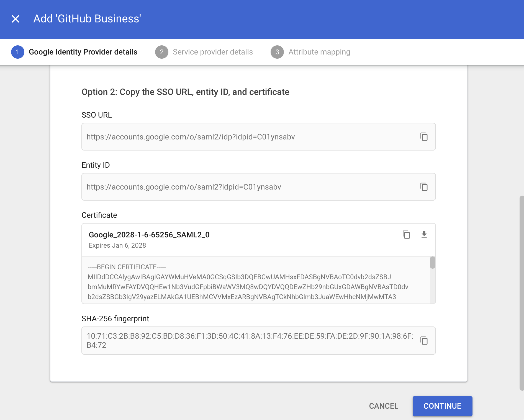The height and width of the screenshot is (420, 524).
Task: Click the certificate line starting with b2dsZSBGb3Ig
Action: [x=242, y=297]
